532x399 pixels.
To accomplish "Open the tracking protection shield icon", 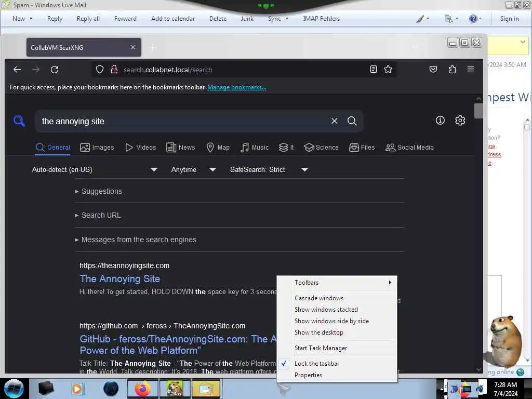I will pos(99,70).
